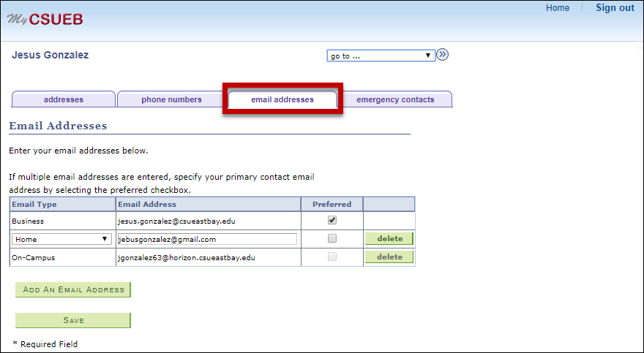This screenshot has width=644, height=353.
Task: Click Add An Email Address button
Action: 73,290
